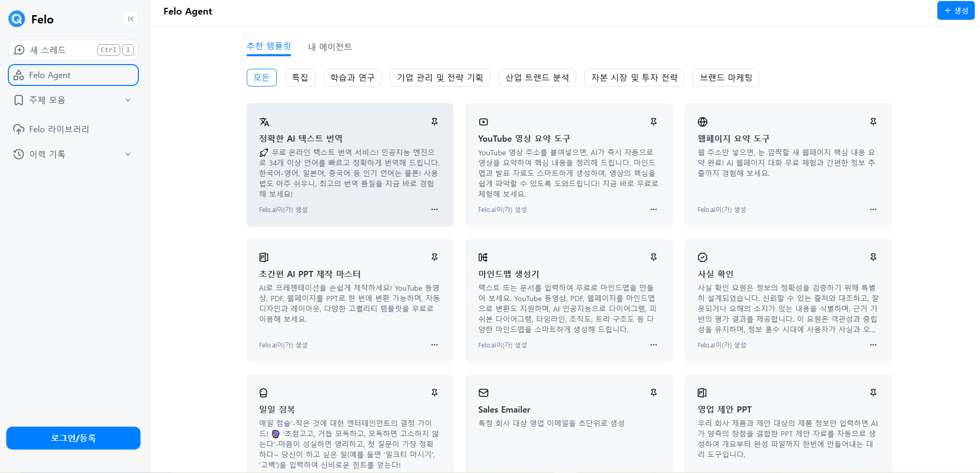
Task: Click the translate icon on 정확한 AI 텍스트 번역 card
Action: (x=264, y=122)
